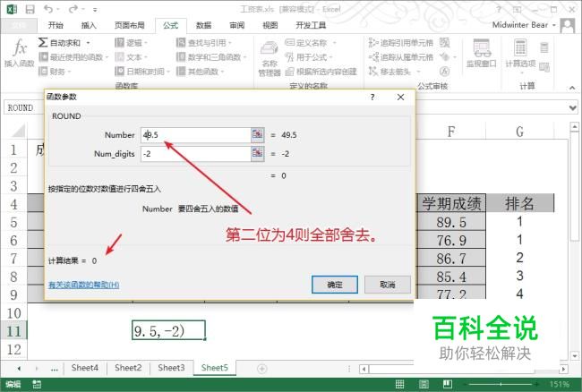Image resolution: width=582 pixels, height=392 pixels.
Task: Add a new sheet with plus icon
Action: pyautogui.click(x=262, y=369)
